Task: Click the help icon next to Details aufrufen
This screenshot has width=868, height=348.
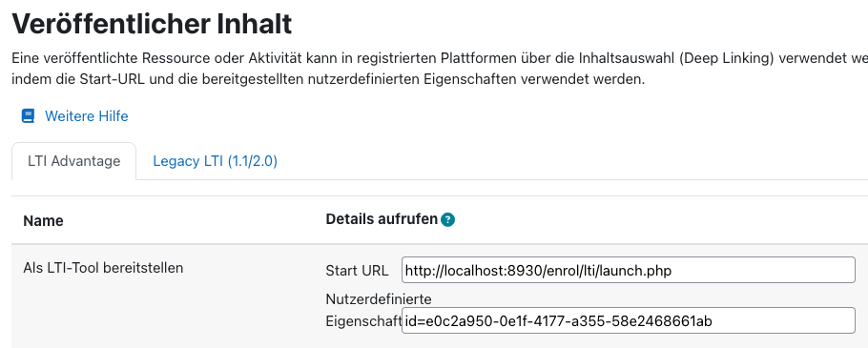Action: pyautogui.click(x=448, y=220)
